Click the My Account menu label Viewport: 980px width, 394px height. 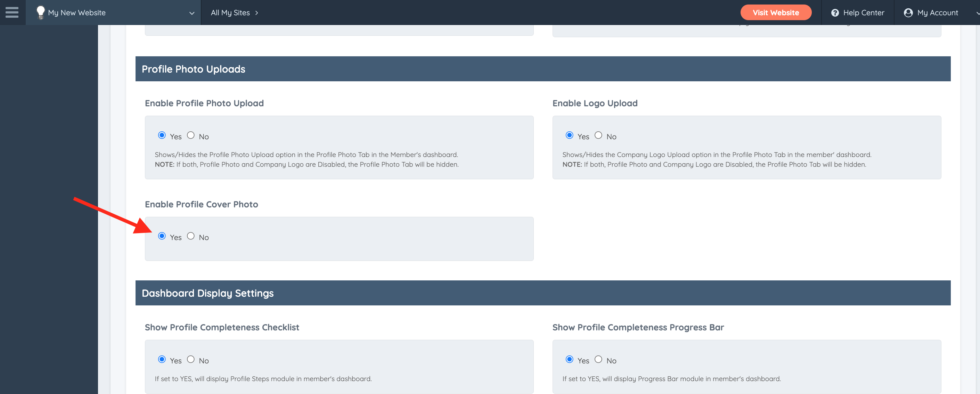point(937,13)
